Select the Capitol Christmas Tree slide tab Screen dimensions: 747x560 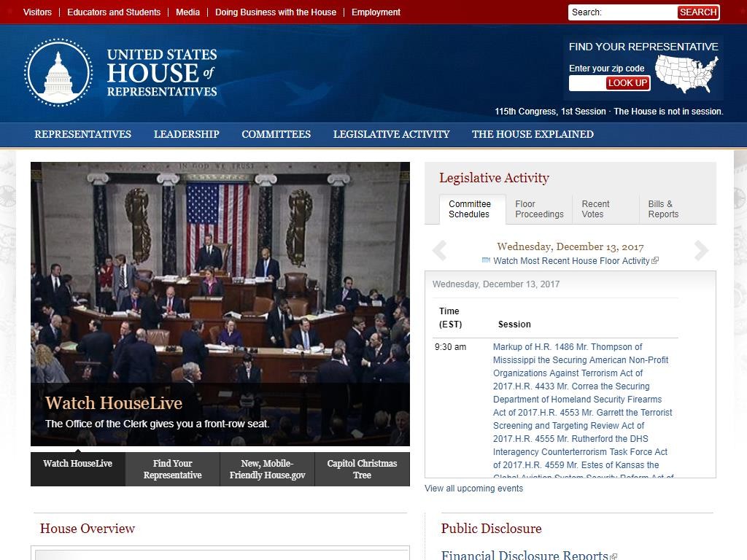pyautogui.click(x=362, y=469)
